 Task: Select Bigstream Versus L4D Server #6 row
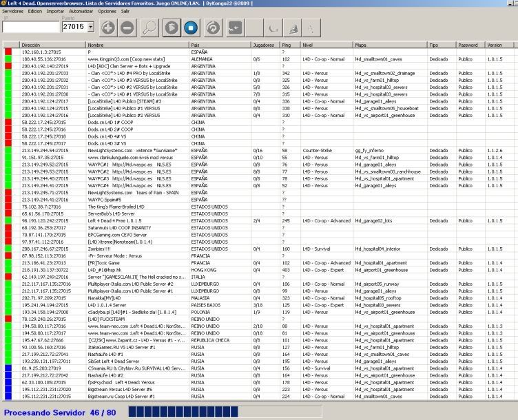click(259, 389)
